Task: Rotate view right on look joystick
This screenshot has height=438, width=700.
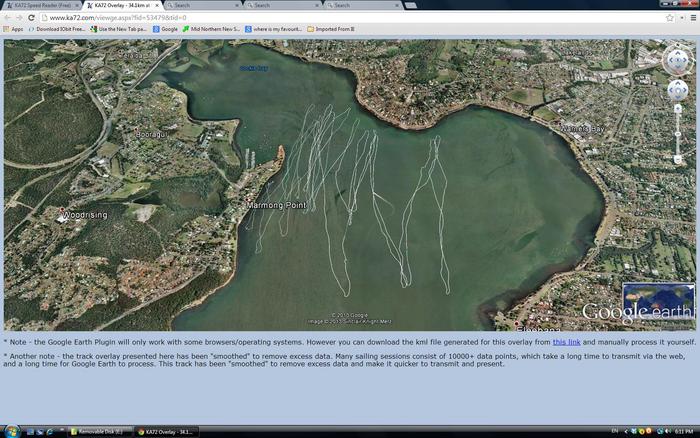Action: (x=686, y=60)
